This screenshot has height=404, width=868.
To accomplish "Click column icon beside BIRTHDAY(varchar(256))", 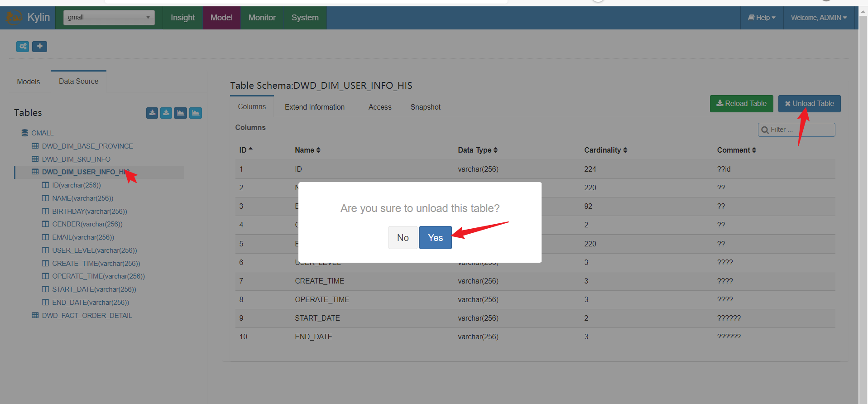I will point(45,211).
